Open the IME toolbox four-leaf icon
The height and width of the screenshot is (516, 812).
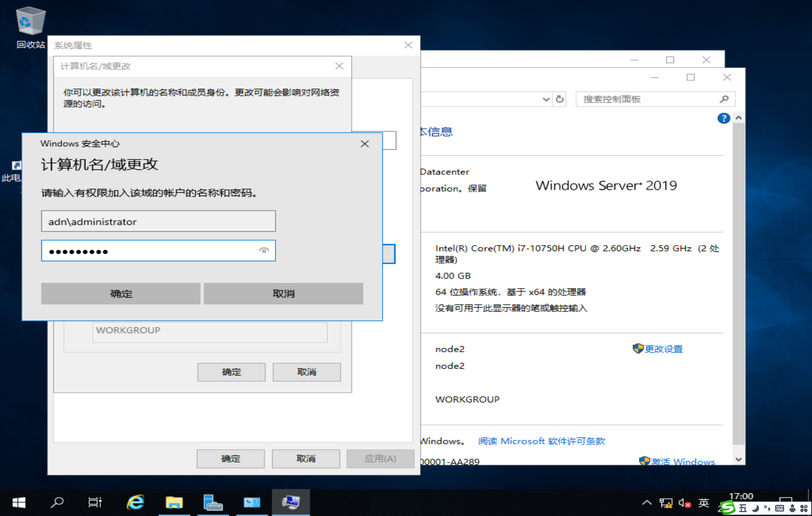click(x=804, y=508)
